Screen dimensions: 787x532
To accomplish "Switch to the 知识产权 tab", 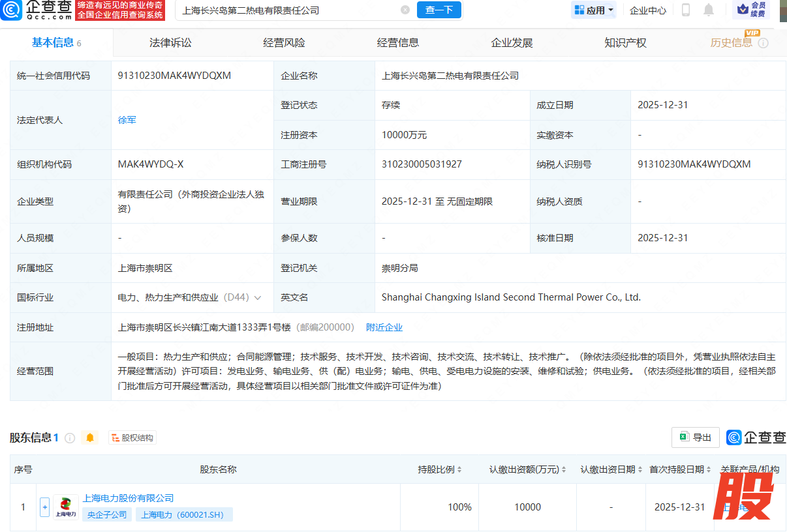I will 625,43.
